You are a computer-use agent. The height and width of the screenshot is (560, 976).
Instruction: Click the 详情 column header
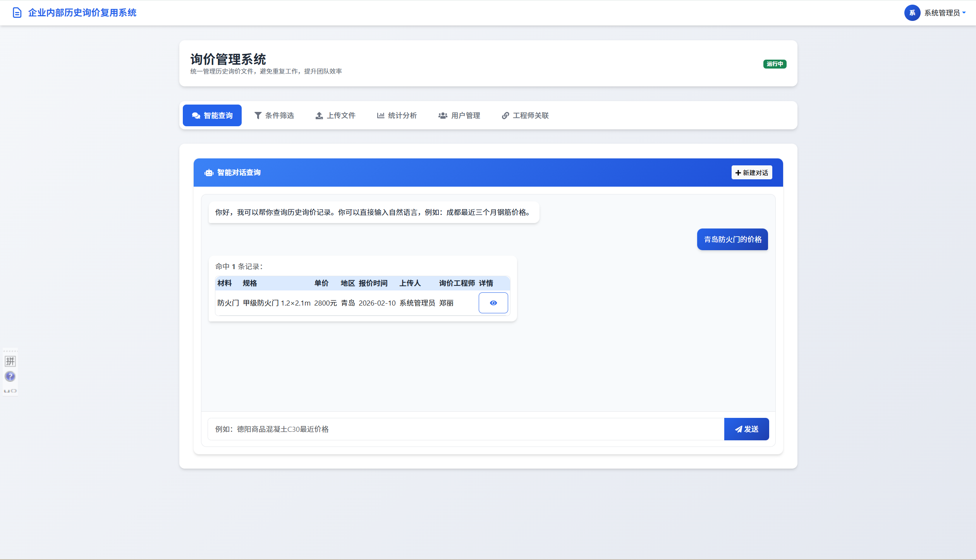point(486,283)
